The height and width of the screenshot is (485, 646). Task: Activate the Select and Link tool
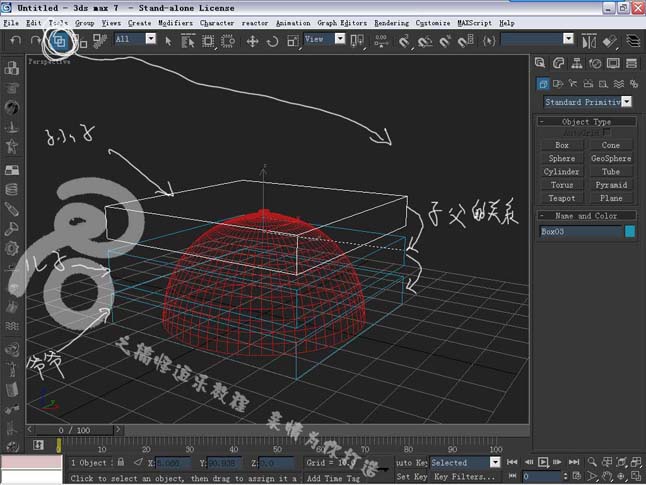coord(60,41)
